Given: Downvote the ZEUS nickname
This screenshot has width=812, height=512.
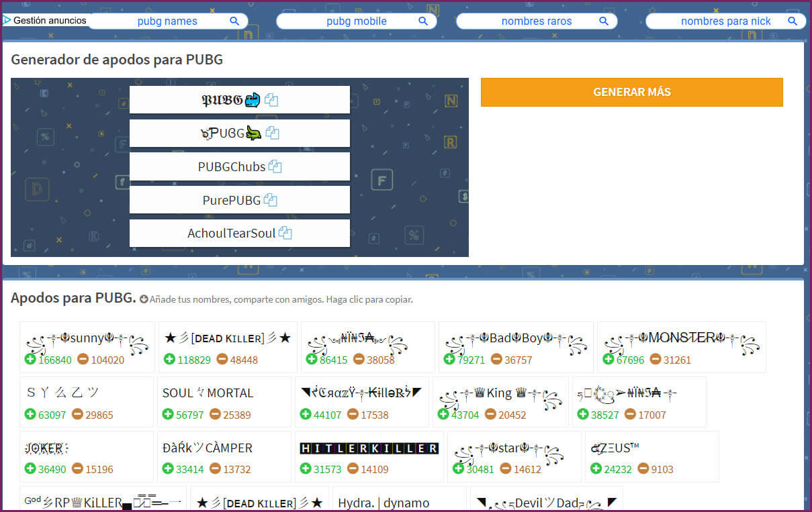Looking at the screenshot, I should tap(643, 469).
